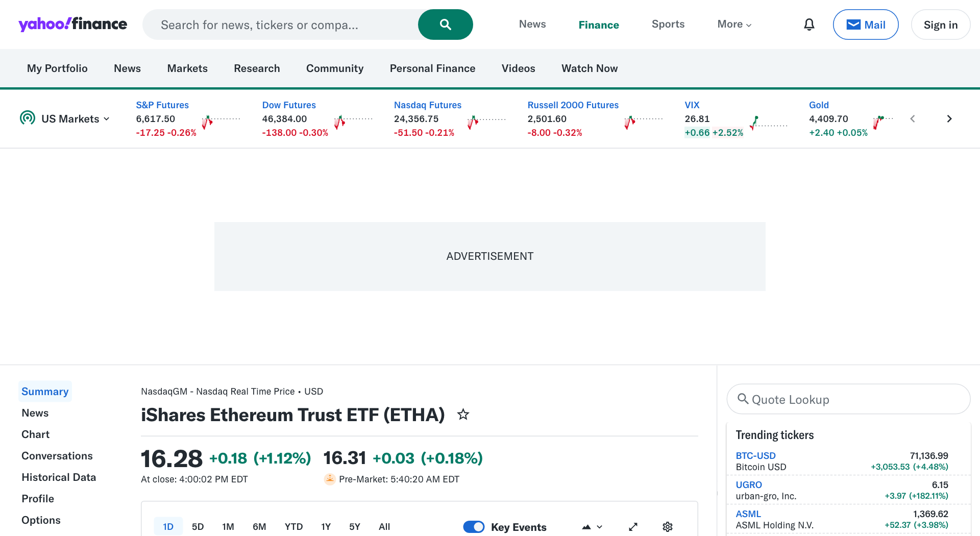Screen dimensions: 980x536
Task: Select Options in the sidebar
Action: point(41,520)
